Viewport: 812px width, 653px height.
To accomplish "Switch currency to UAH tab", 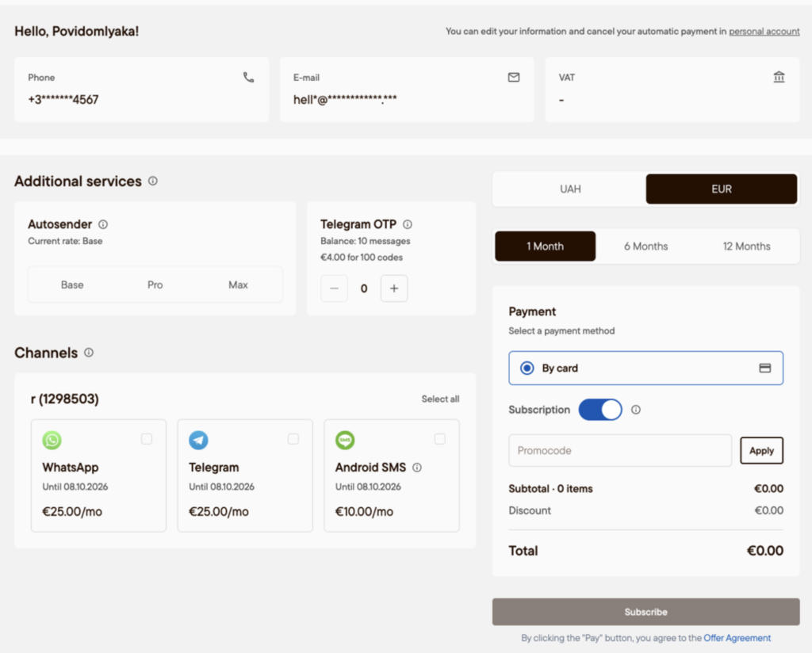I will [x=570, y=189].
